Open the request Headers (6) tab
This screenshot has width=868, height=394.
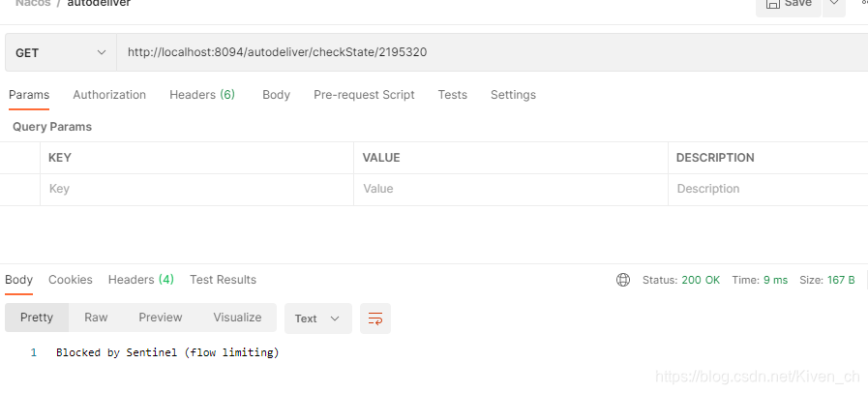coord(202,95)
